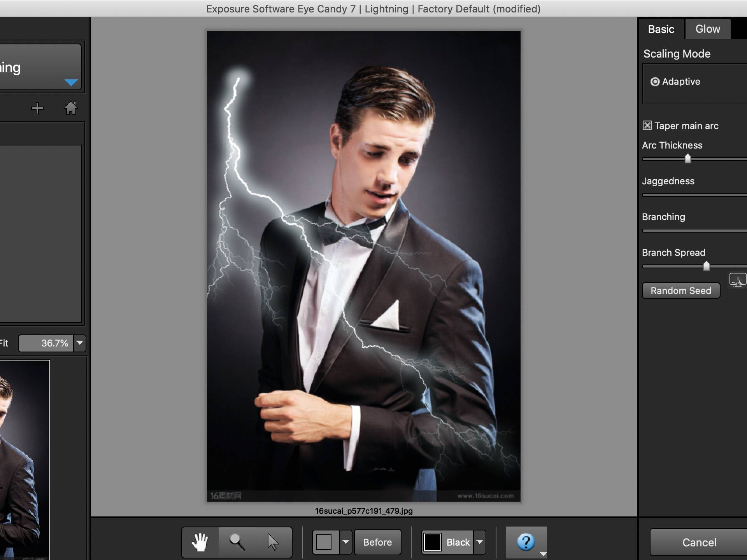Click the home icon in left panel
The height and width of the screenshot is (560, 747).
pos(70,108)
